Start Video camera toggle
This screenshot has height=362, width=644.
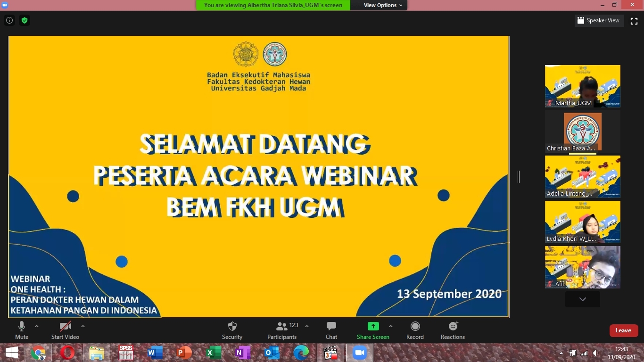(65, 330)
